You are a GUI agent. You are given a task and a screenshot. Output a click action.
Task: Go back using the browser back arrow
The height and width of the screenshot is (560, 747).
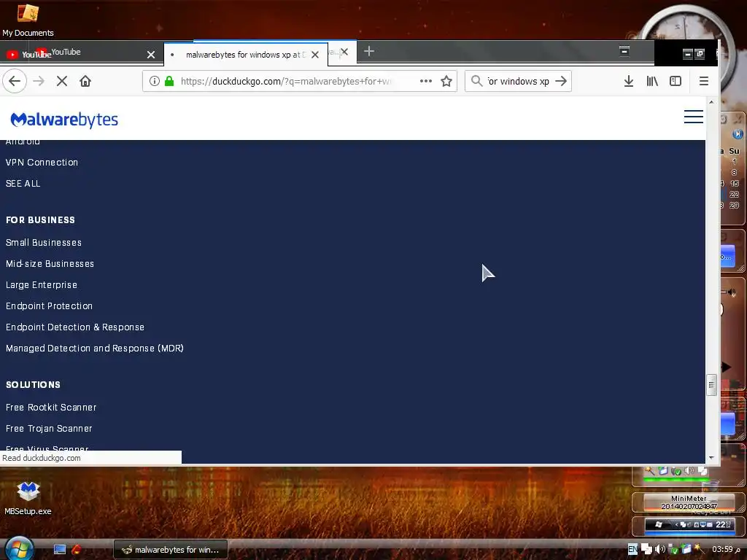[15, 81]
